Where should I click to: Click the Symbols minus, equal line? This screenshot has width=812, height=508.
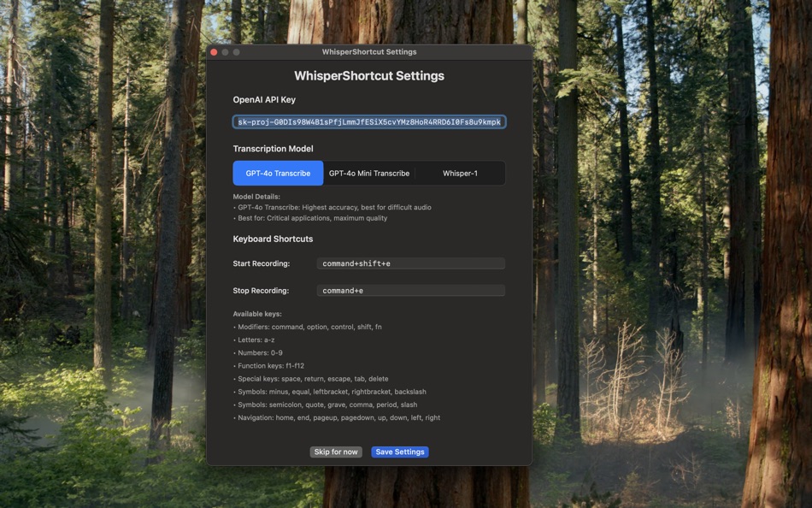pos(330,392)
